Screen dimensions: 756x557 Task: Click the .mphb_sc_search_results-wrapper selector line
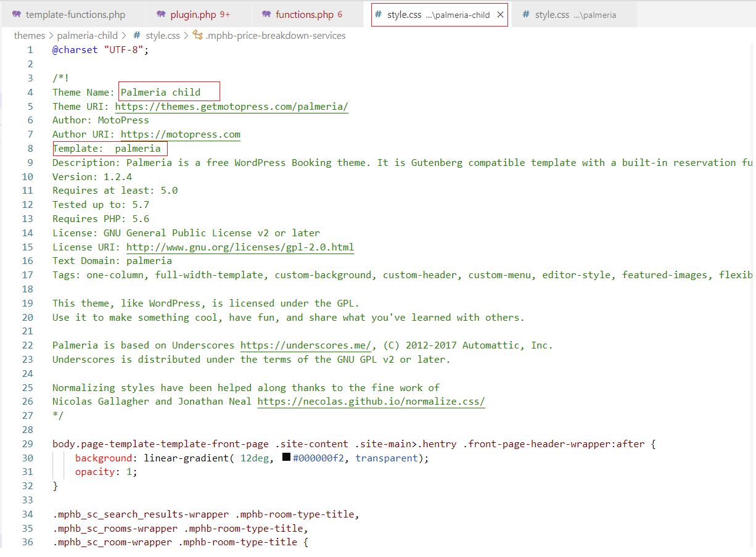coord(206,514)
